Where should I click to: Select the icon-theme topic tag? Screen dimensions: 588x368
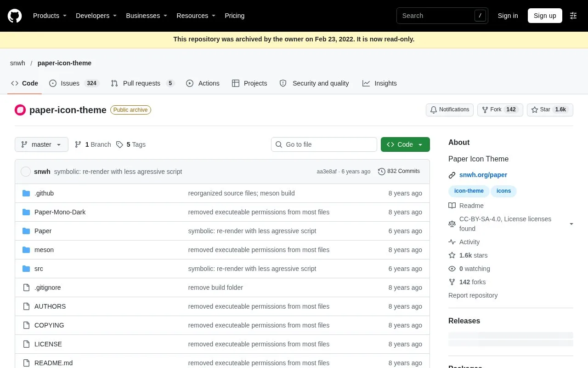(469, 191)
